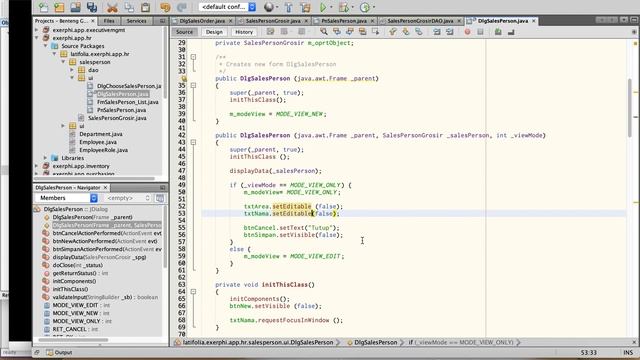Collapse the exerphi.app.hr project node

37,38
